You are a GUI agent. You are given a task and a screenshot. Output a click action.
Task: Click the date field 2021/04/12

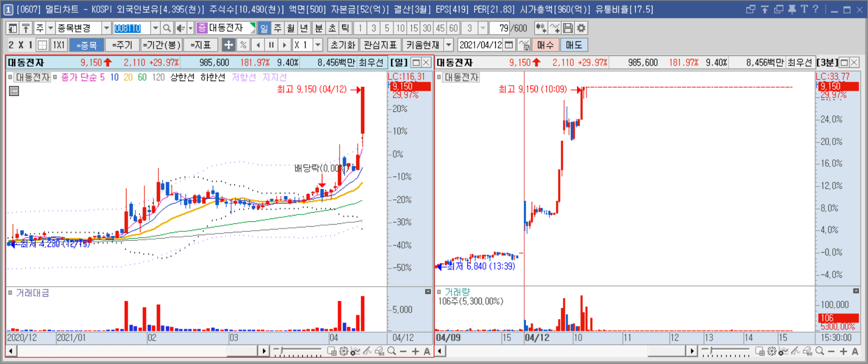coord(480,45)
